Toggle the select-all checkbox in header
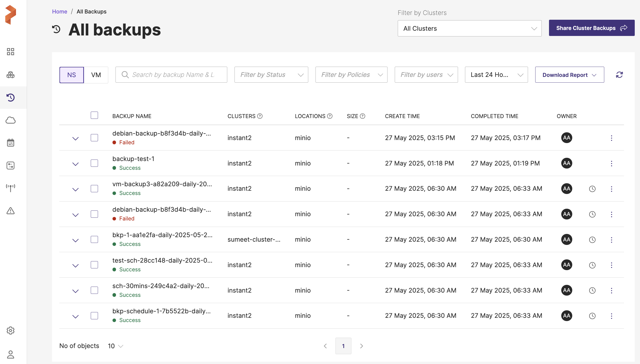 point(94,115)
